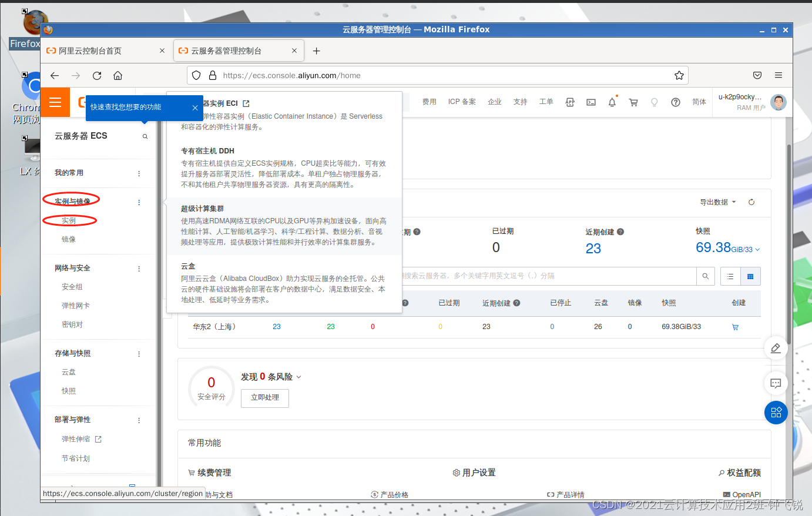Open the 工单 header menu
Viewport: 812px width, 516px height.
click(x=546, y=102)
